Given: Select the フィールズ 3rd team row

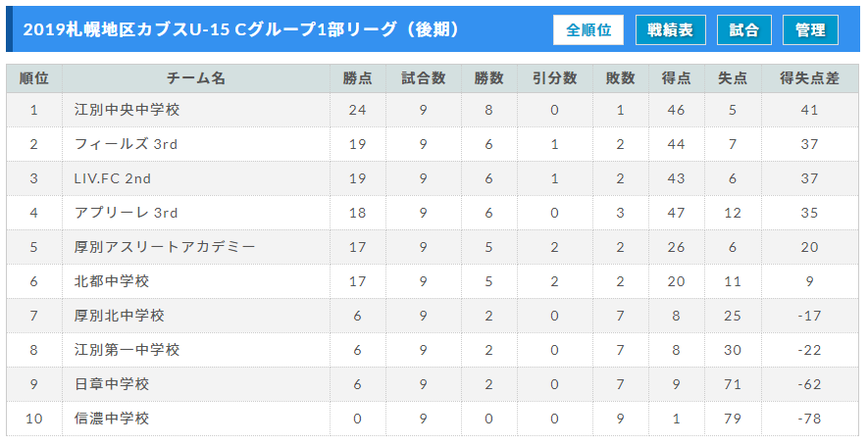Looking at the screenshot, I should [433, 144].
